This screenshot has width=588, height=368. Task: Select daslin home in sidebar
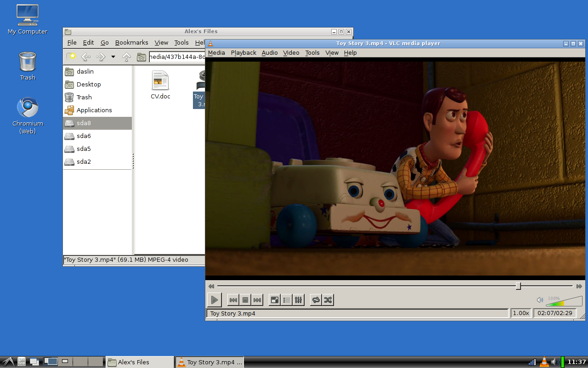click(x=97, y=71)
